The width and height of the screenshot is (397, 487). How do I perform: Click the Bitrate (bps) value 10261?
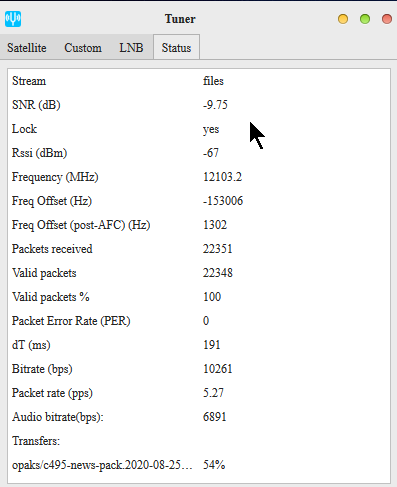coord(217,369)
